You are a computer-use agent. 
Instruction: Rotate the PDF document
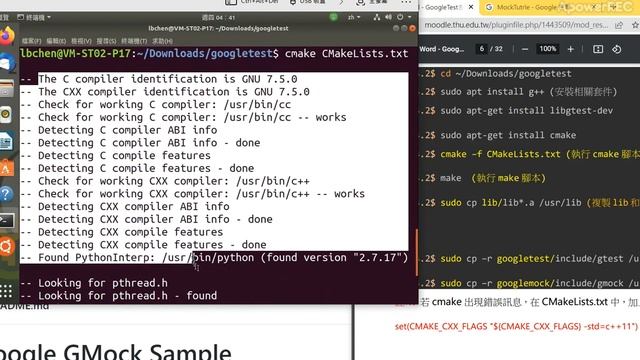pyautogui.click(x=617, y=49)
